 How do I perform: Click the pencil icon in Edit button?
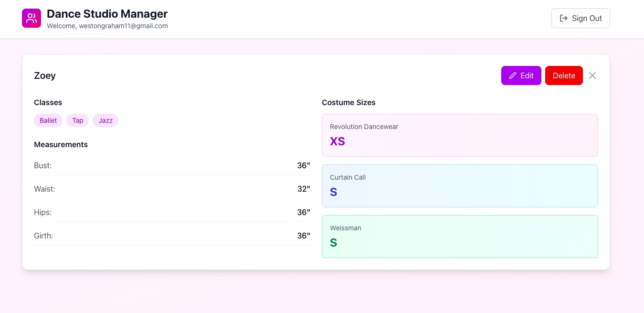(x=513, y=76)
